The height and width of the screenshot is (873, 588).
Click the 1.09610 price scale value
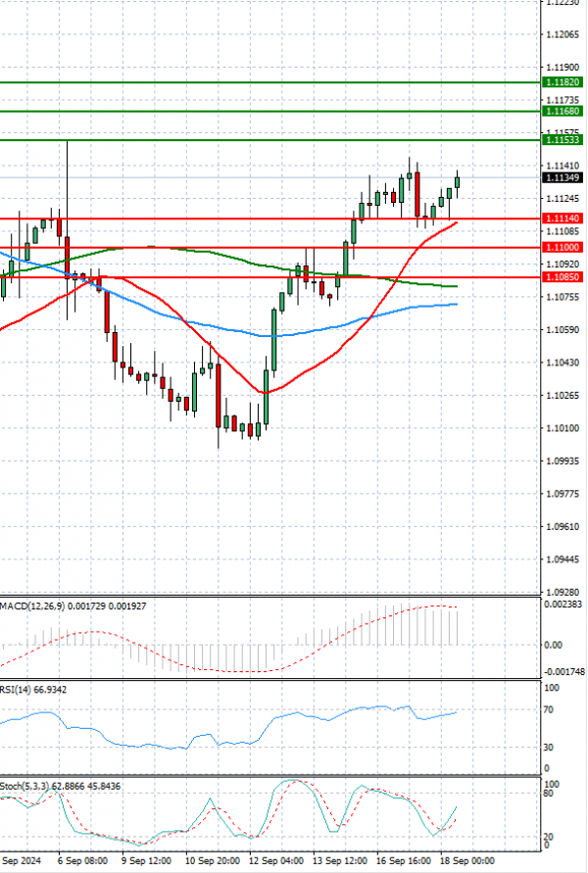563,527
